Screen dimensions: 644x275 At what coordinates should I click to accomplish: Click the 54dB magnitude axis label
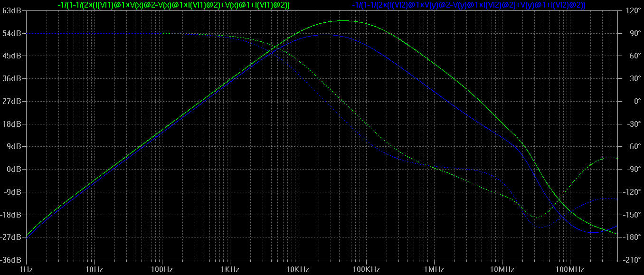point(13,33)
